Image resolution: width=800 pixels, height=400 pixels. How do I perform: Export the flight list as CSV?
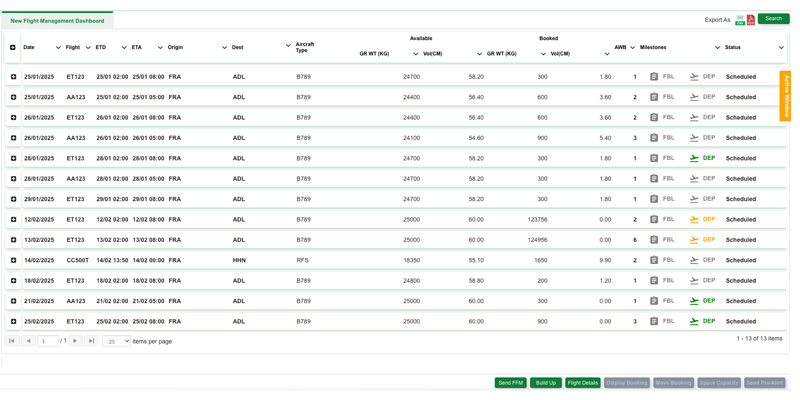tap(740, 19)
